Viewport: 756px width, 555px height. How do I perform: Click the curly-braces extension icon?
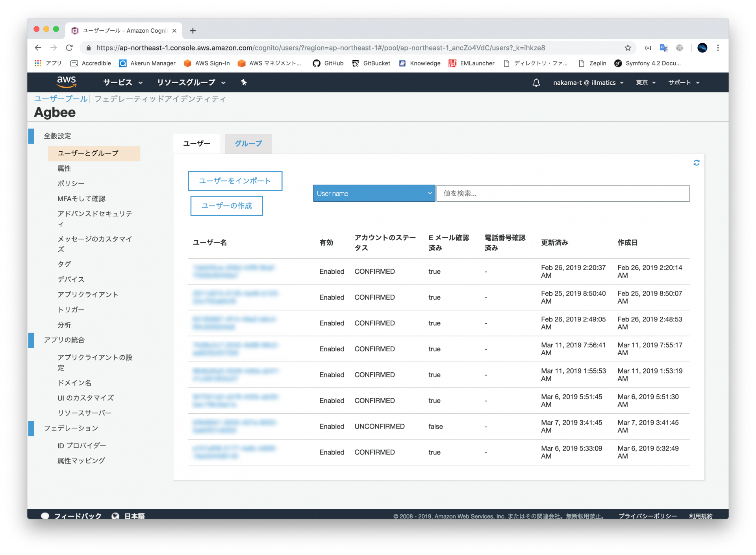pyautogui.click(x=648, y=48)
